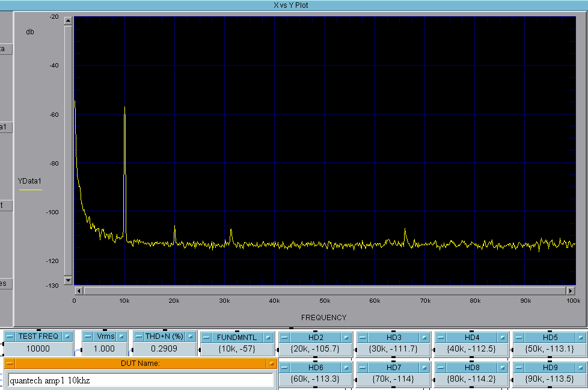Select the HD7 value {70k, -114}
This screenshot has height=390, width=588.
(x=393, y=379)
